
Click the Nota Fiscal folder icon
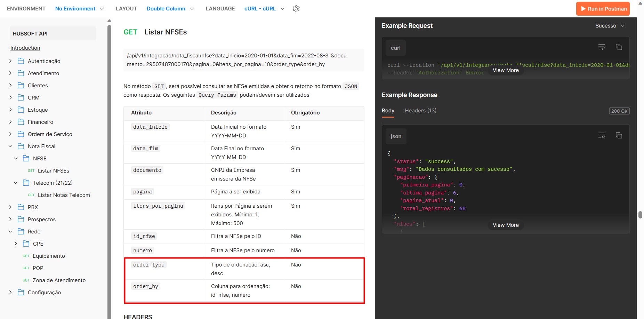point(21,146)
